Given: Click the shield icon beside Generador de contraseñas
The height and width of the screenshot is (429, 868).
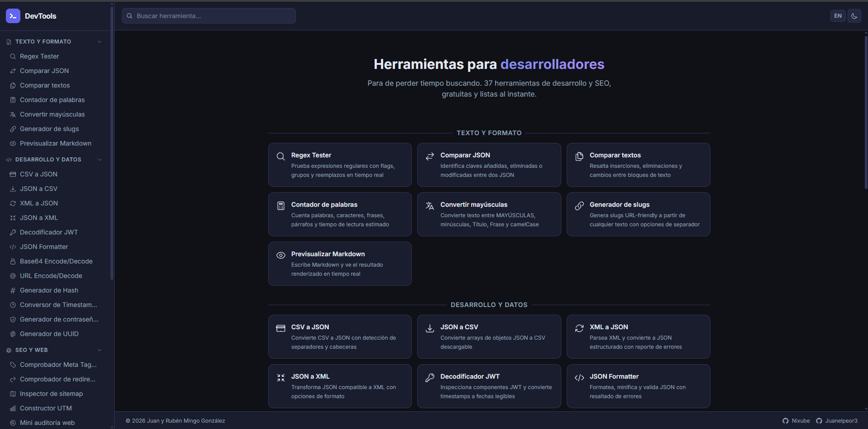Looking at the screenshot, I should click(x=13, y=319).
